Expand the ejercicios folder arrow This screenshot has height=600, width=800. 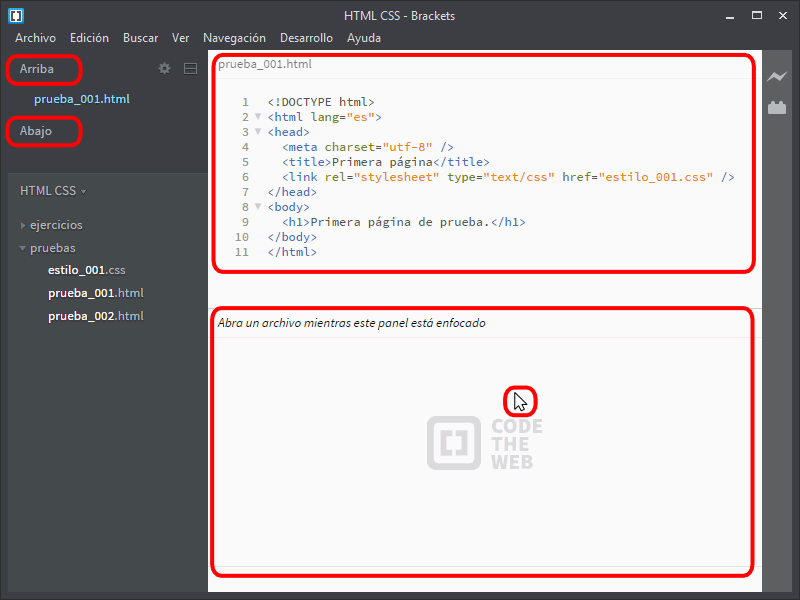point(23,225)
